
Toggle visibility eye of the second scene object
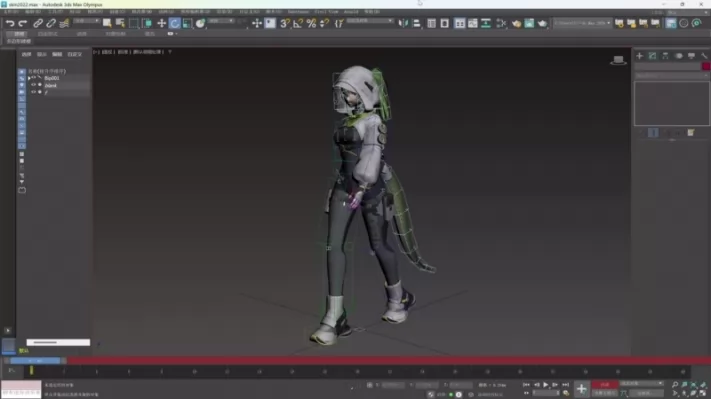(x=34, y=85)
